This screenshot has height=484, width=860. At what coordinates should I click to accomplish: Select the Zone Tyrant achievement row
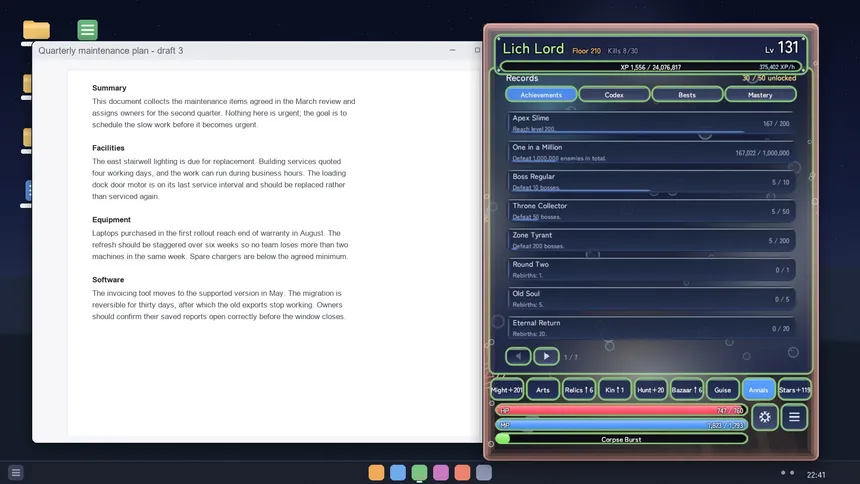point(651,240)
